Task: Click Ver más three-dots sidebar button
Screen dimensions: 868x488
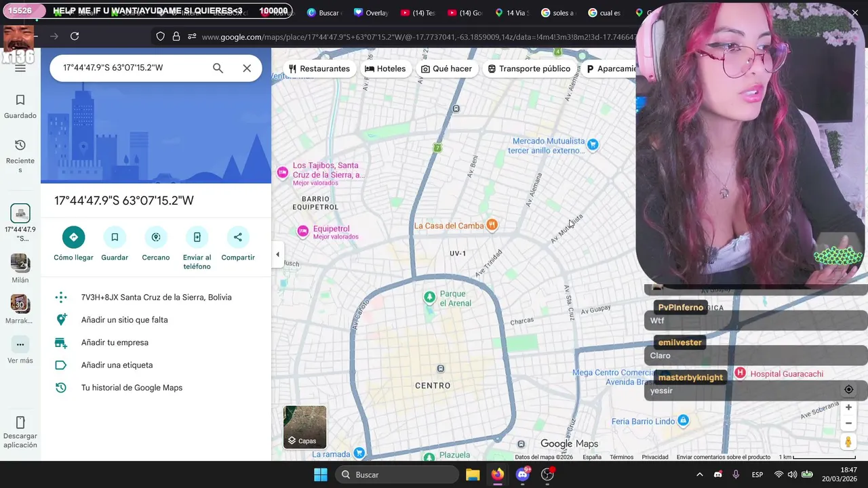Action: tap(20, 350)
